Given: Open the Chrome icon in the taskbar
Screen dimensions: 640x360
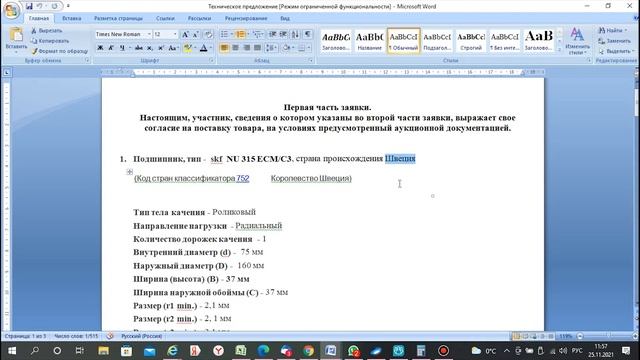Looking at the screenshot, I should coord(309,351).
